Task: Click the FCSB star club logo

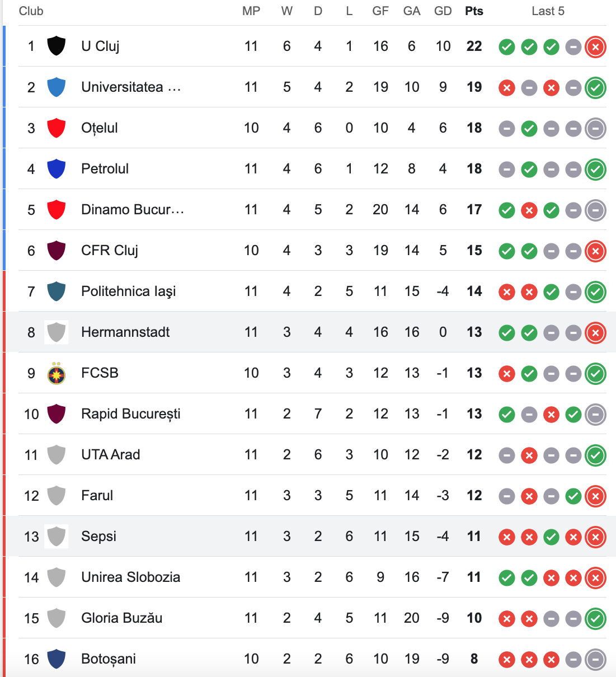Action: 56,373
